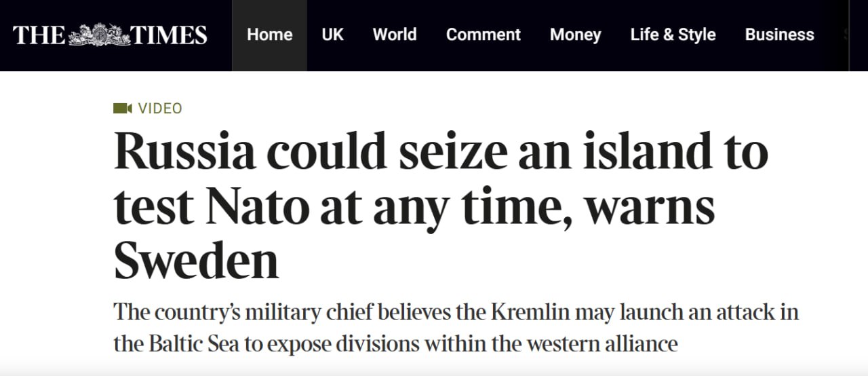Click "Russia" in the article headline
Screen dimensions: 868x376
(x=184, y=151)
